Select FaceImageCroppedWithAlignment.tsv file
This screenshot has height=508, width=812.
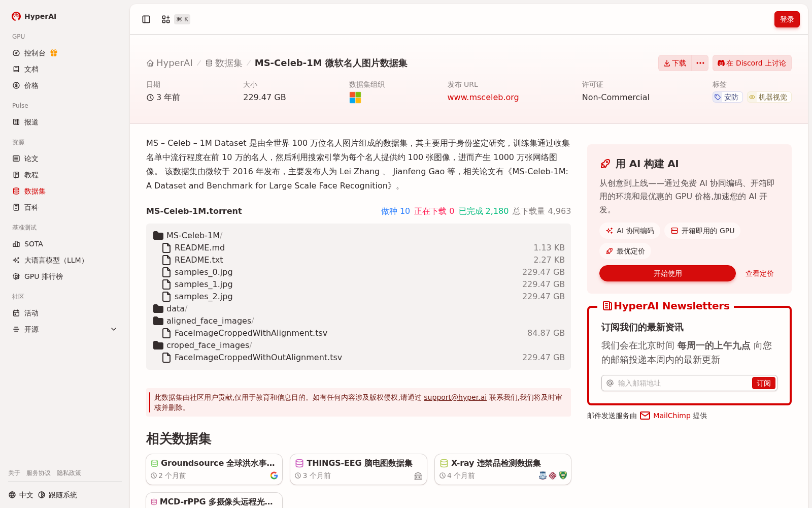[358, 333]
